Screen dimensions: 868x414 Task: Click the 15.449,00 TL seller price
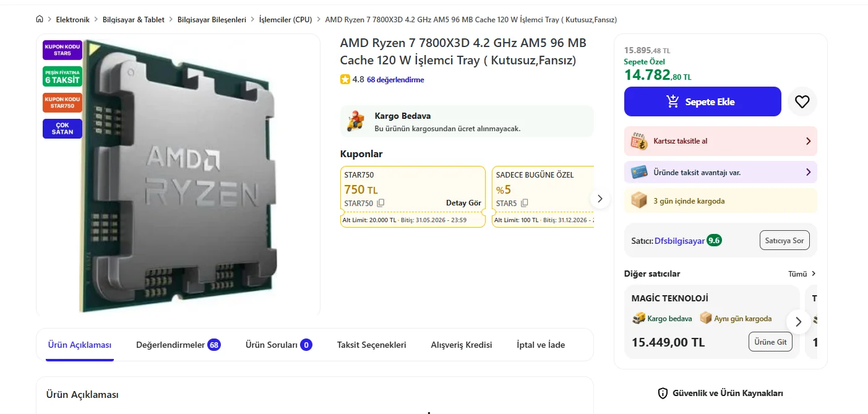[x=668, y=342]
